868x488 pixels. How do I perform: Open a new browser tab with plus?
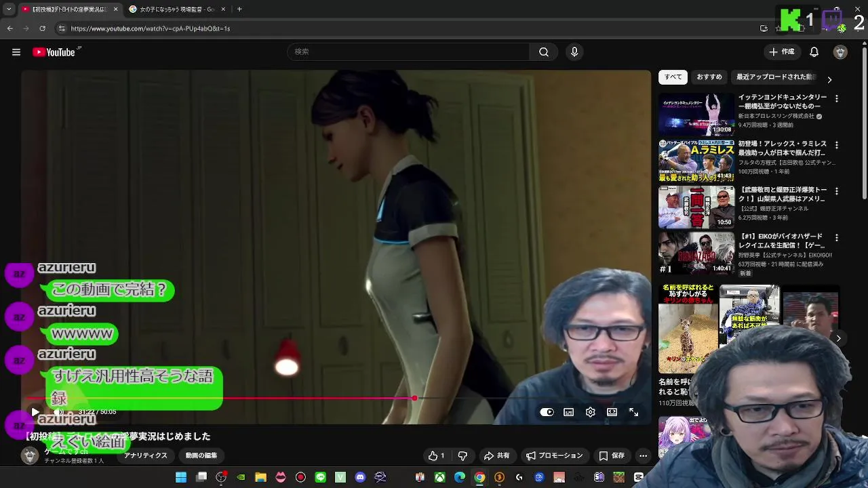coord(239,9)
